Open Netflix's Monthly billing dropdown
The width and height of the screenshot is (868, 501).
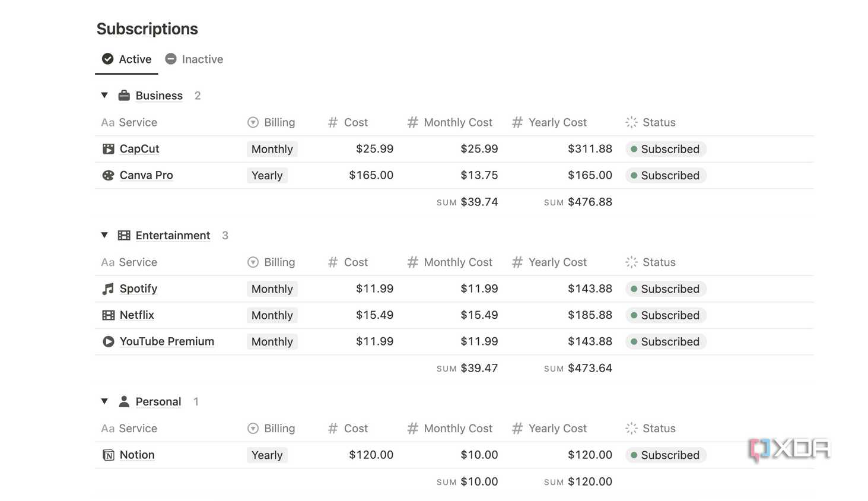click(272, 315)
